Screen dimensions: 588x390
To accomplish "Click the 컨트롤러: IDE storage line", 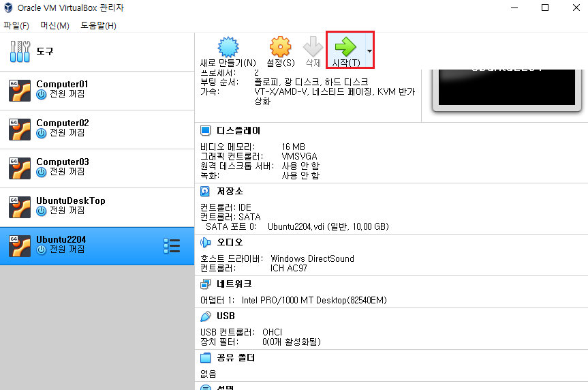I will pyautogui.click(x=226, y=207).
